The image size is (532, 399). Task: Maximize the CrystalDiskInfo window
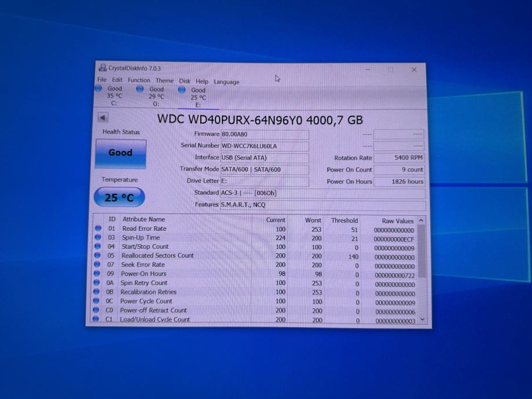(x=391, y=69)
